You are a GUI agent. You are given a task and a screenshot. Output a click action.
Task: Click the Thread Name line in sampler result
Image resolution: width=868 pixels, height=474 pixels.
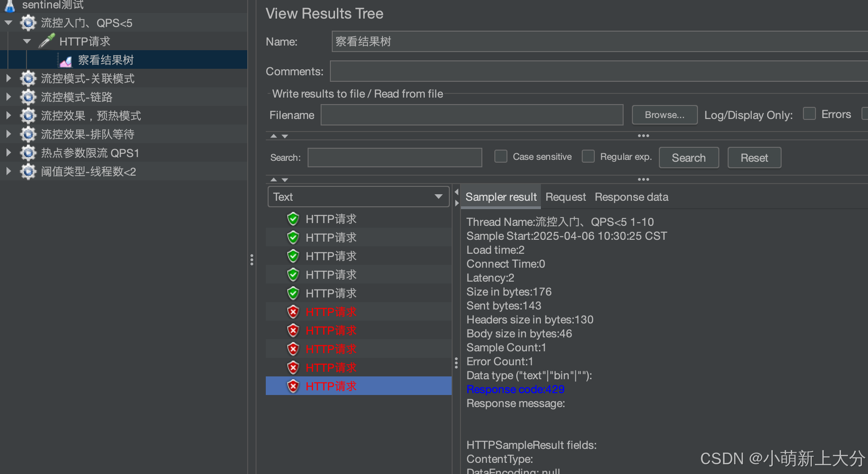(560, 222)
